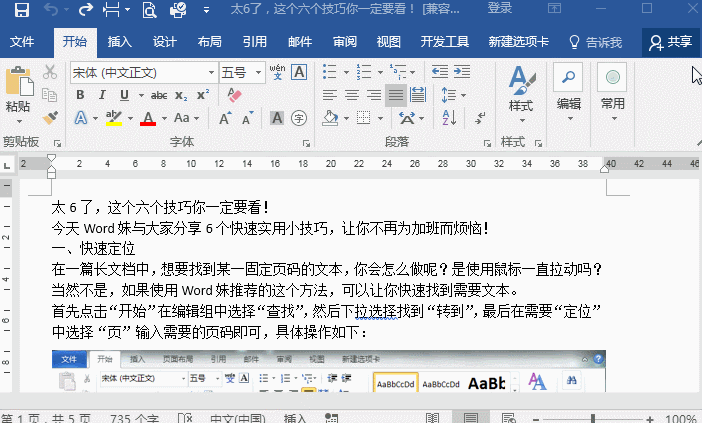Toggle Justify alignment

(x=396, y=95)
